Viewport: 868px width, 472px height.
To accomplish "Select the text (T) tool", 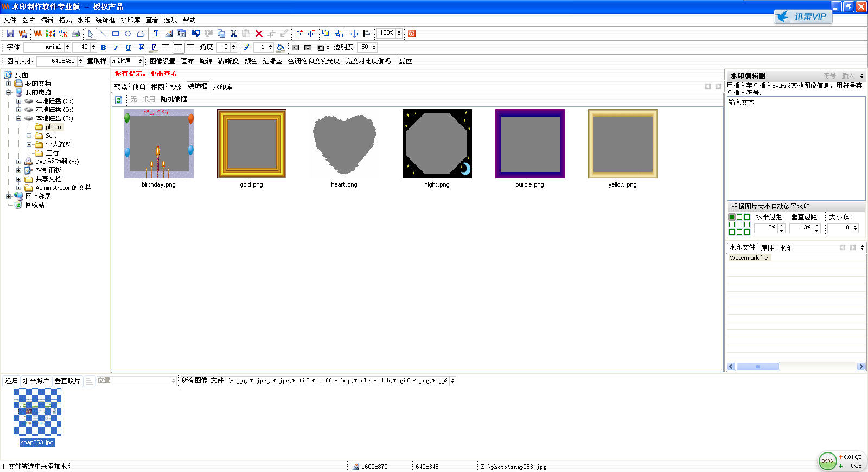I will pyautogui.click(x=156, y=34).
